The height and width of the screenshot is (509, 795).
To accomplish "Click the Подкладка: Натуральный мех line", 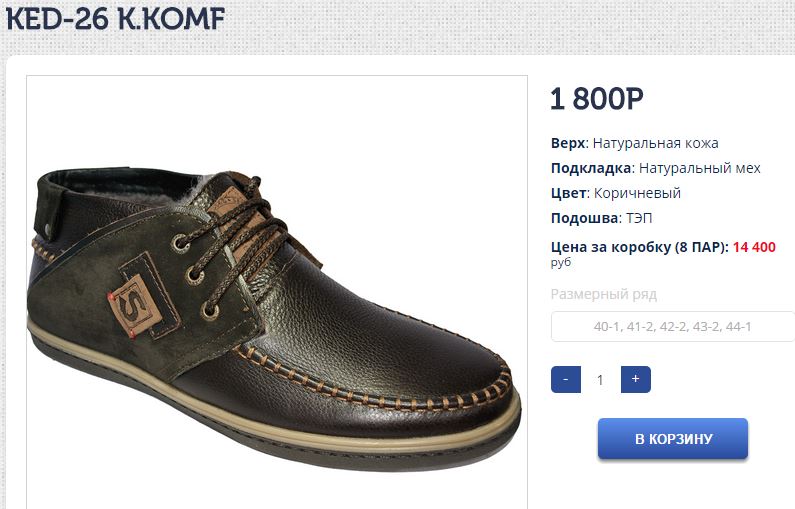I will (655, 168).
